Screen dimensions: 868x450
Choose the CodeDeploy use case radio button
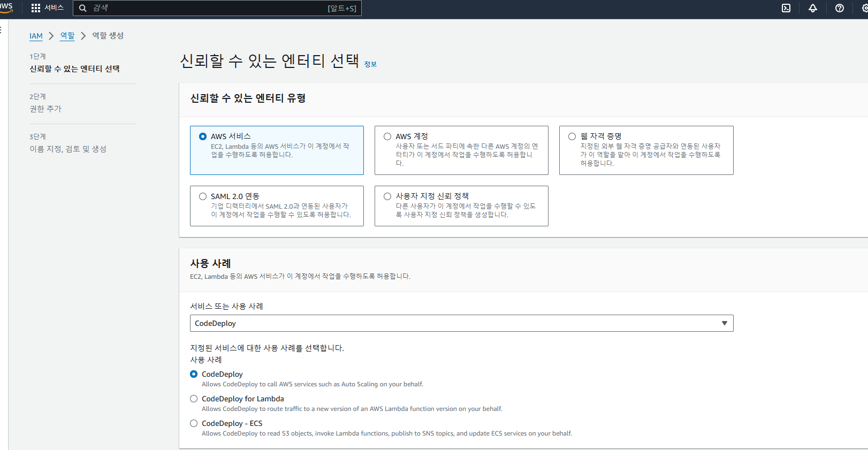coord(194,374)
